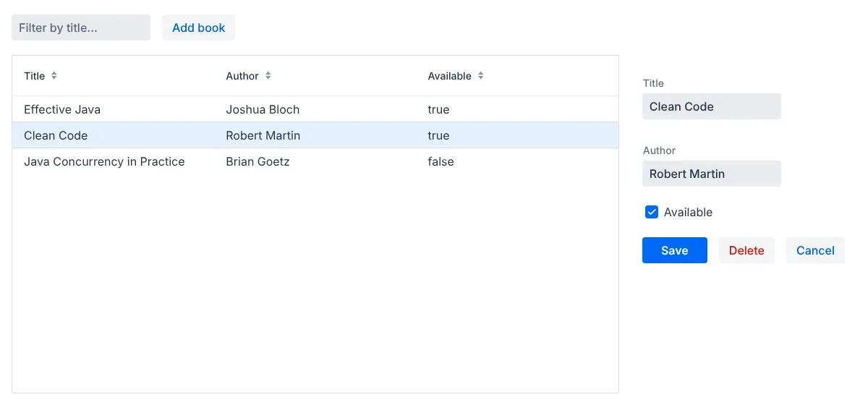The width and height of the screenshot is (868, 405).
Task: Edit the Author field containing Robert Martin
Action: click(x=712, y=174)
